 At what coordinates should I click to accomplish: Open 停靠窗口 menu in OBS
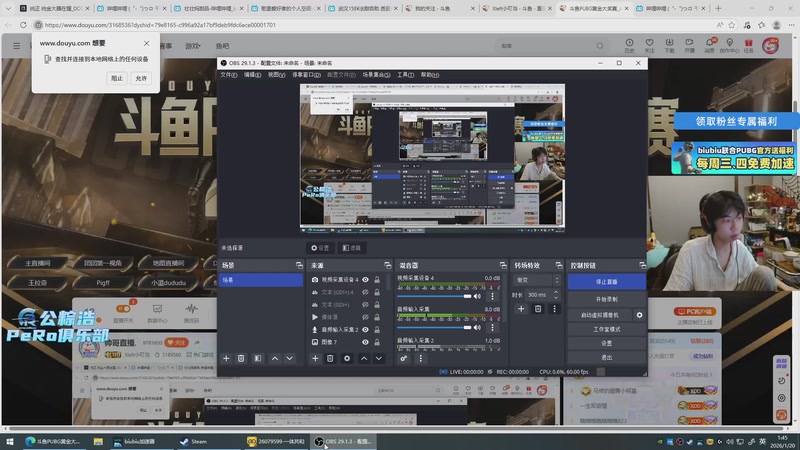coord(306,75)
